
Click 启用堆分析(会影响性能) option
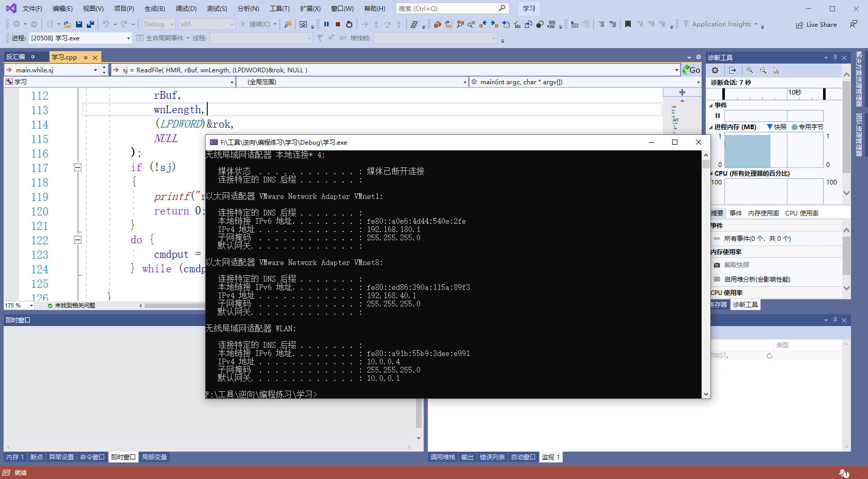pos(757,280)
